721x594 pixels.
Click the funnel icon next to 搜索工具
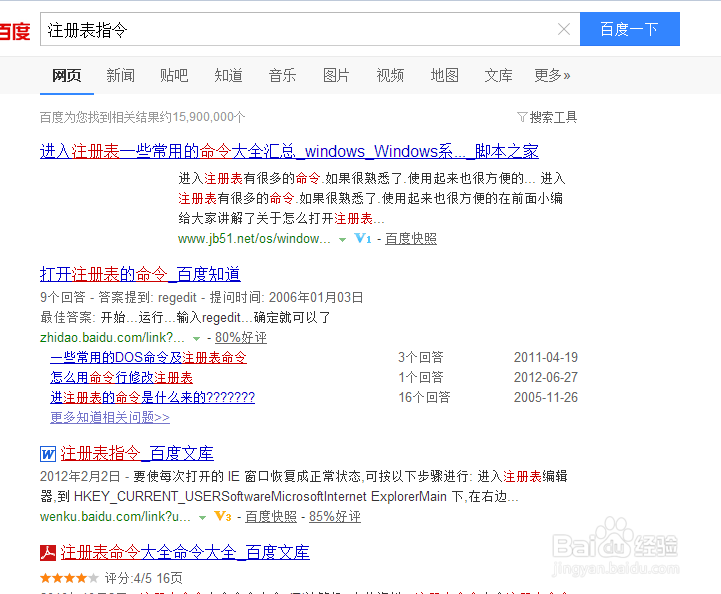[x=521, y=117]
